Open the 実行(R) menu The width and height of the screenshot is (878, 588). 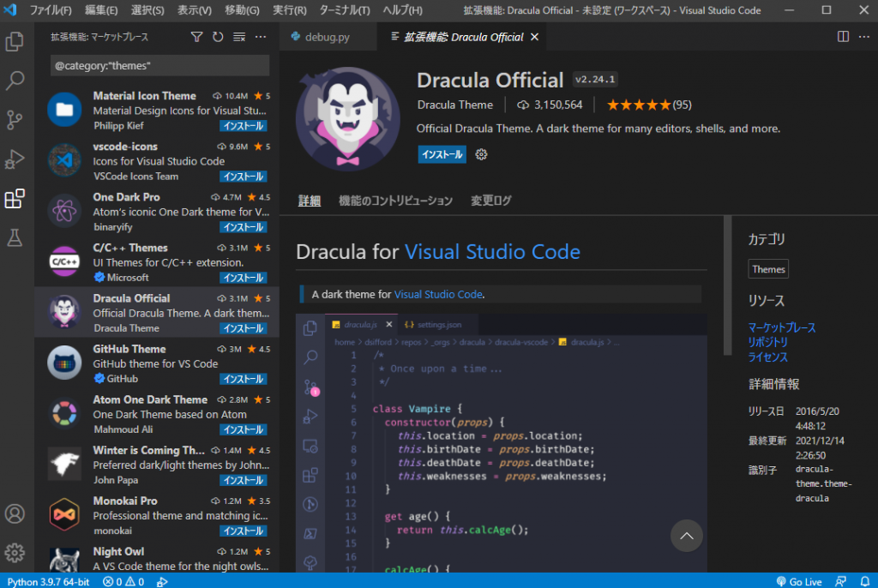290,10
